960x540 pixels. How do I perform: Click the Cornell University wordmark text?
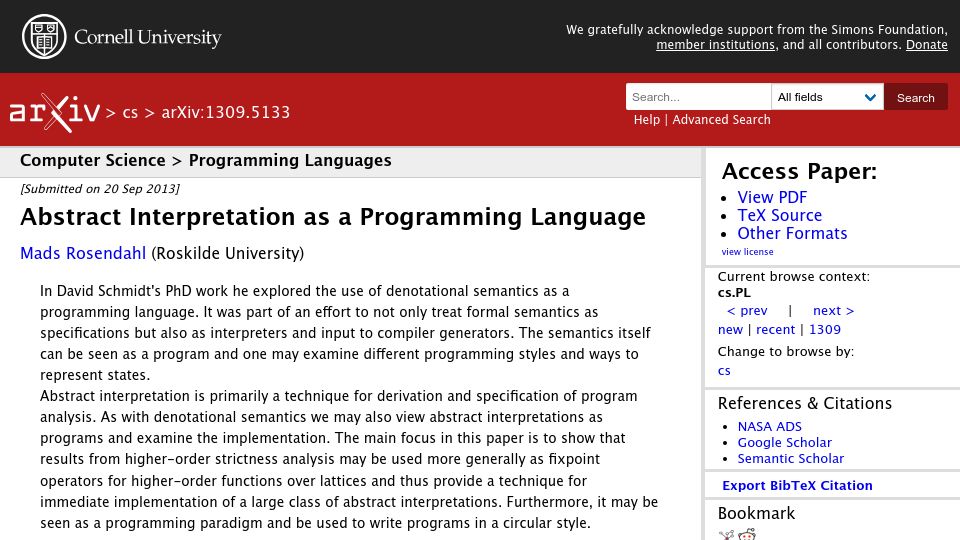[148, 37]
